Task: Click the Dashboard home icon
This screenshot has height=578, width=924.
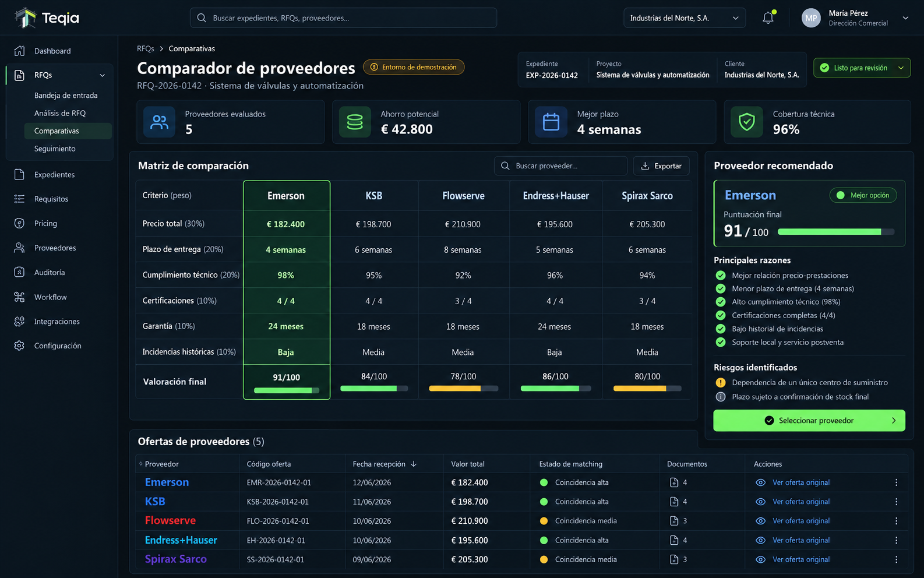Action: pyautogui.click(x=19, y=51)
